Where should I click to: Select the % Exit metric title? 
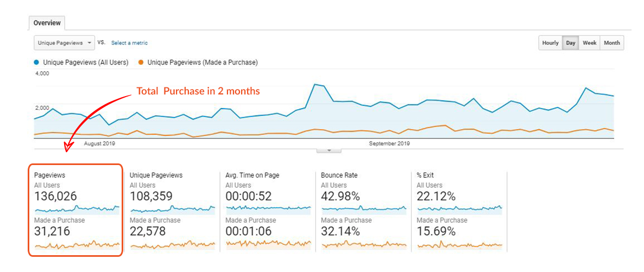point(426,175)
